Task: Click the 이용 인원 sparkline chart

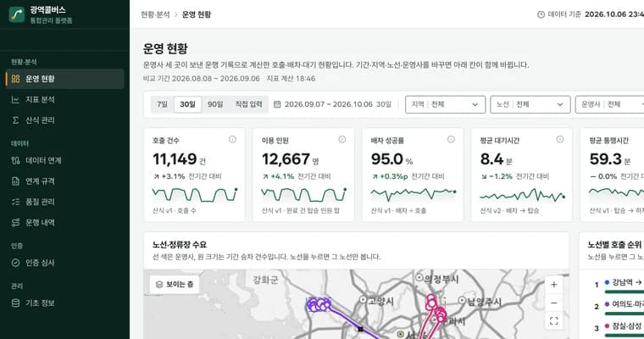Action: (x=304, y=194)
